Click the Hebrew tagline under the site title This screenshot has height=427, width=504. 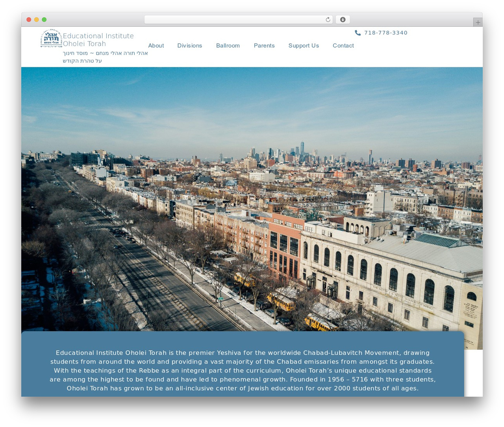106,57
